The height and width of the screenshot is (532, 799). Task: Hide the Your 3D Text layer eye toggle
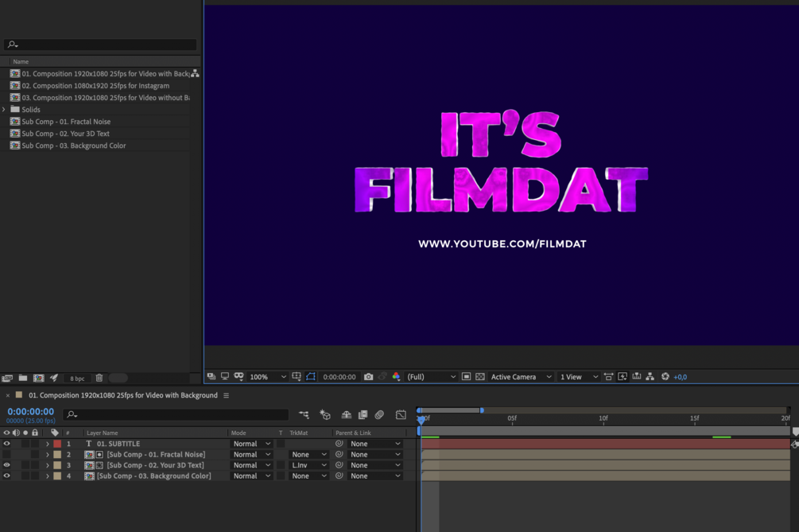6,465
